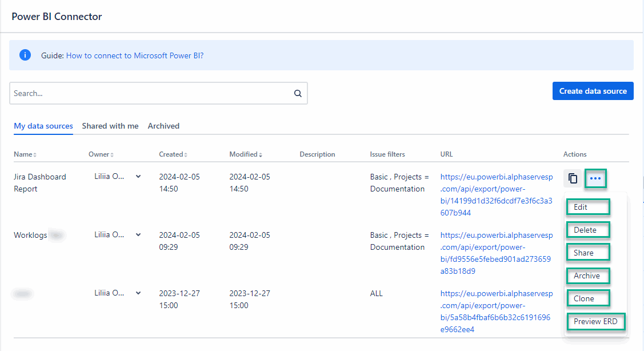
Task: Expand owner dropdown for the 2023-12-27 row
Action: pos(138,293)
